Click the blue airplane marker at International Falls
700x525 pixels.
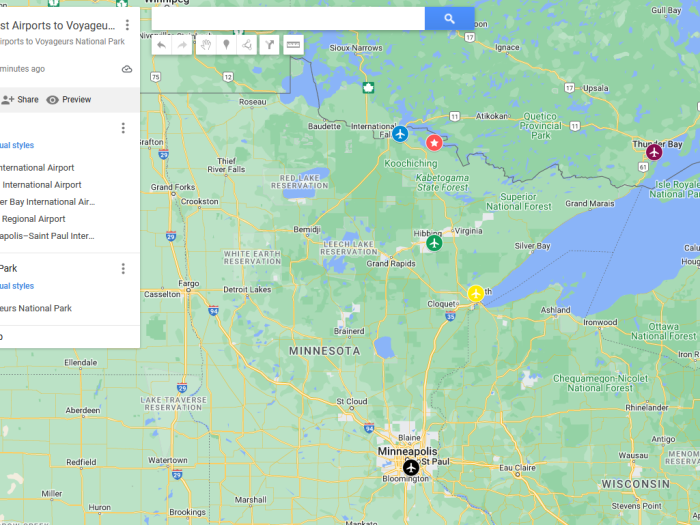click(x=400, y=133)
